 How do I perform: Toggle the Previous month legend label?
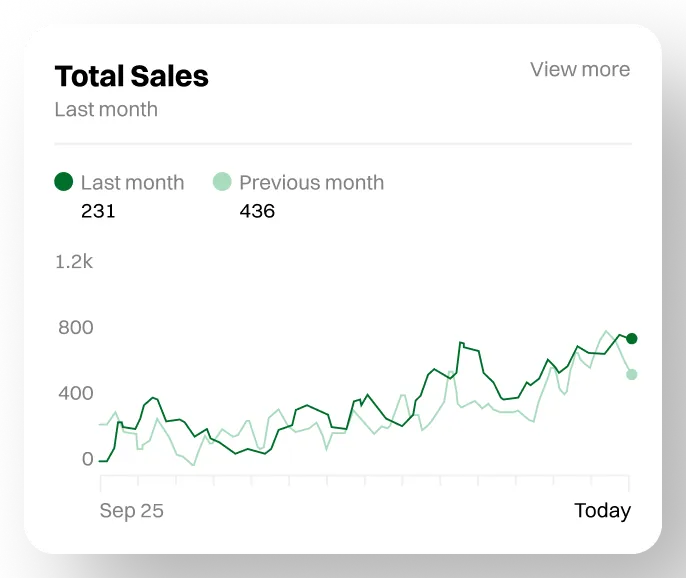311,183
